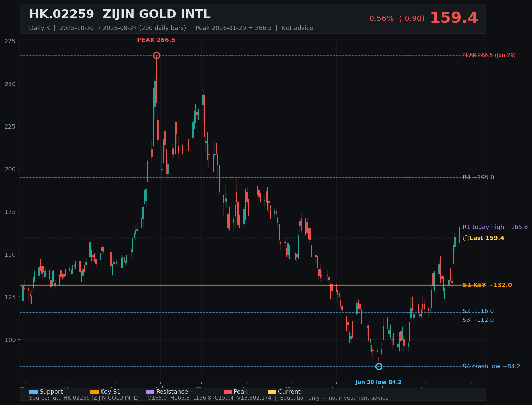Click the blue Jun 30 low circle marker
This screenshot has width=532, height=405.
click(379, 366)
